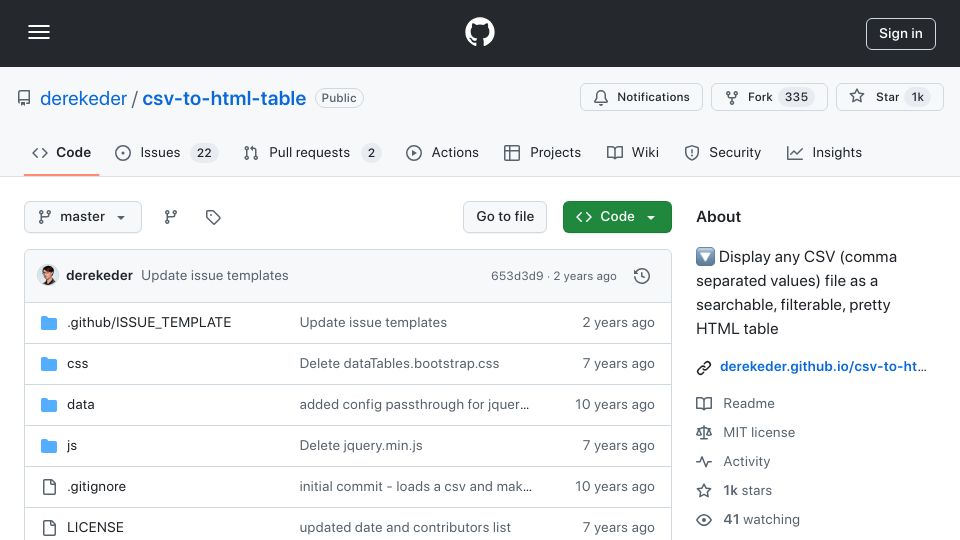Image resolution: width=960 pixels, height=540 pixels.
Task: Open latest commit message Update issue templates
Action: coord(215,276)
